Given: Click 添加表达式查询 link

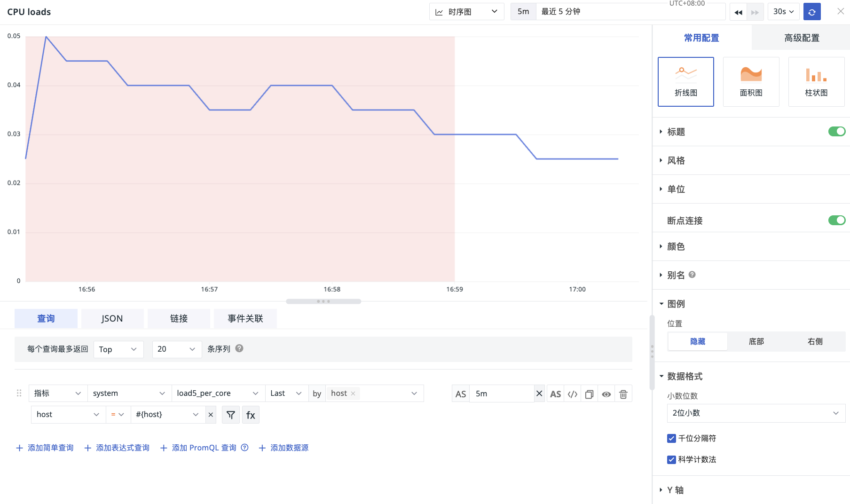Looking at the screenshot, I should click(117, 448).
